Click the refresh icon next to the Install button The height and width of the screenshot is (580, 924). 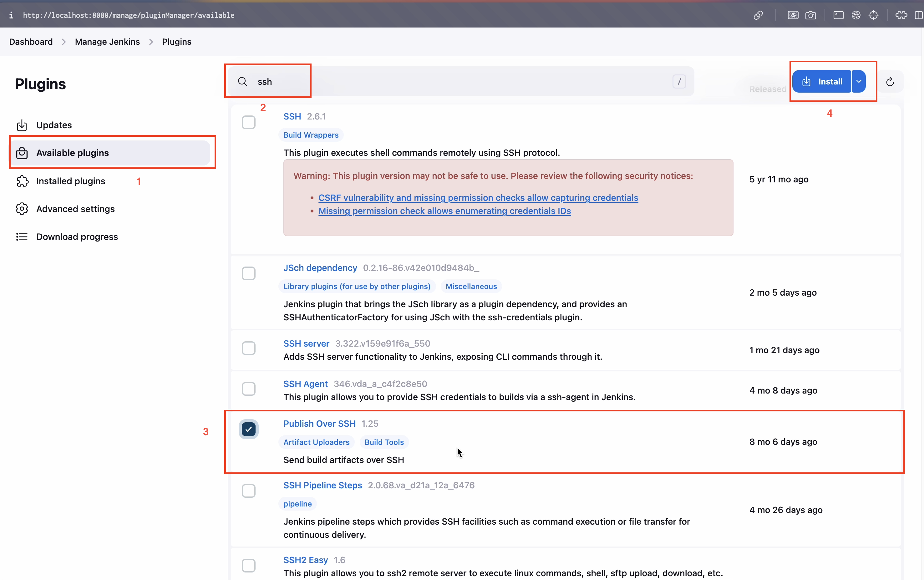coord(890,81)
